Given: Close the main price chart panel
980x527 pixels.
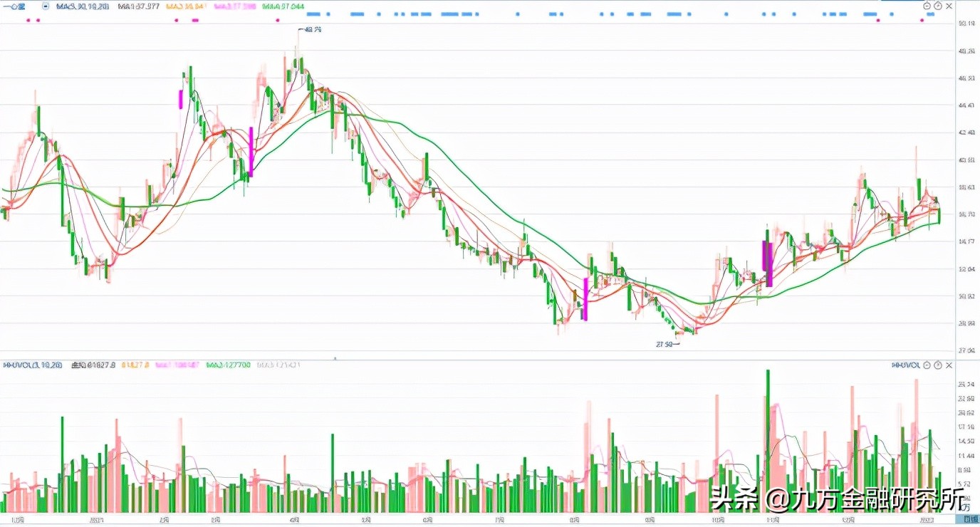Looking at the screenshot, I should pos(949,6).
